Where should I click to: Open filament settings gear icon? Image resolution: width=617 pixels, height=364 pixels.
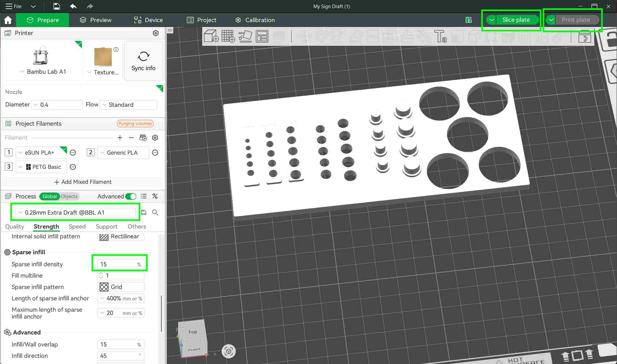click(x=155, y=138)
